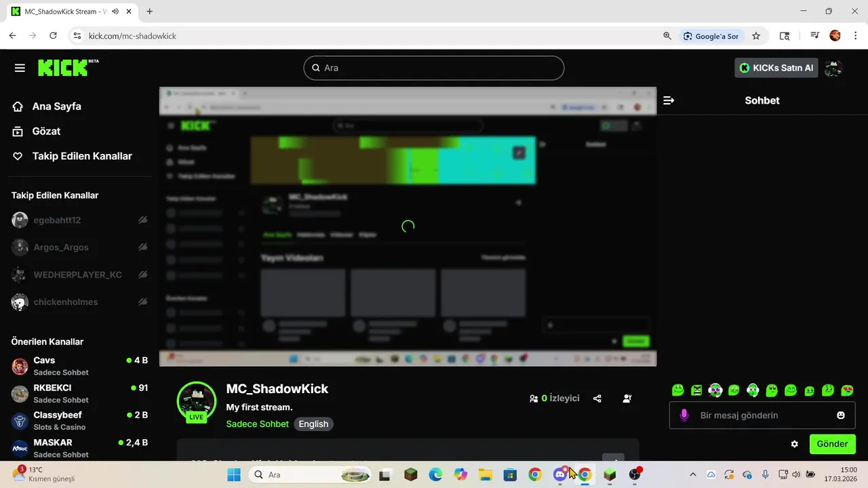The height and width of the screenshot is (488, 868).
Task: Open File Explorer from the taskbar
Action: [485, 474]
